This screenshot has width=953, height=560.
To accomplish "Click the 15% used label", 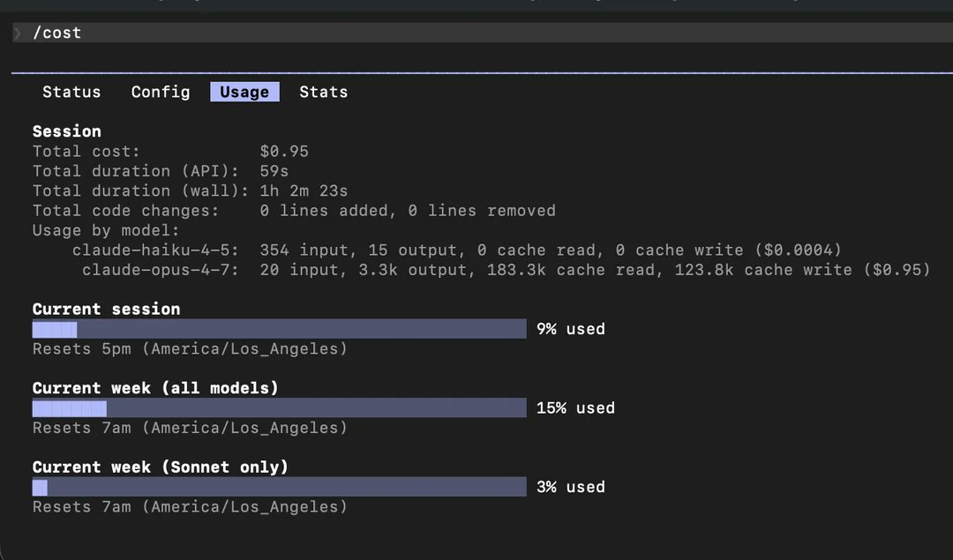I will [575, 407].
